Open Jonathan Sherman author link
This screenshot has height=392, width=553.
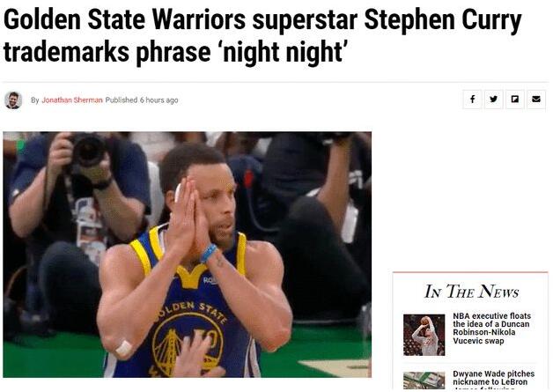coord(72,100)
